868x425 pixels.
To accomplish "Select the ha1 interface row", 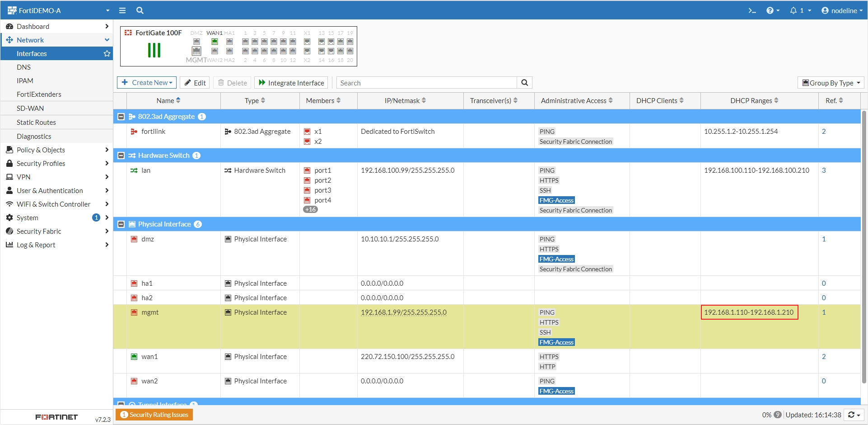I will 487,283.
